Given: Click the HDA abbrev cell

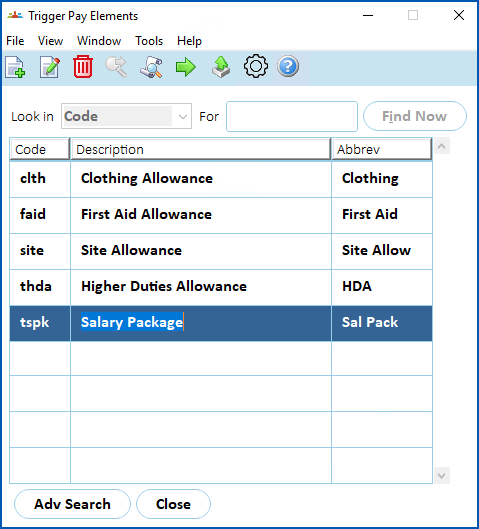Looking at the screenshot, I should click(382, 287).
